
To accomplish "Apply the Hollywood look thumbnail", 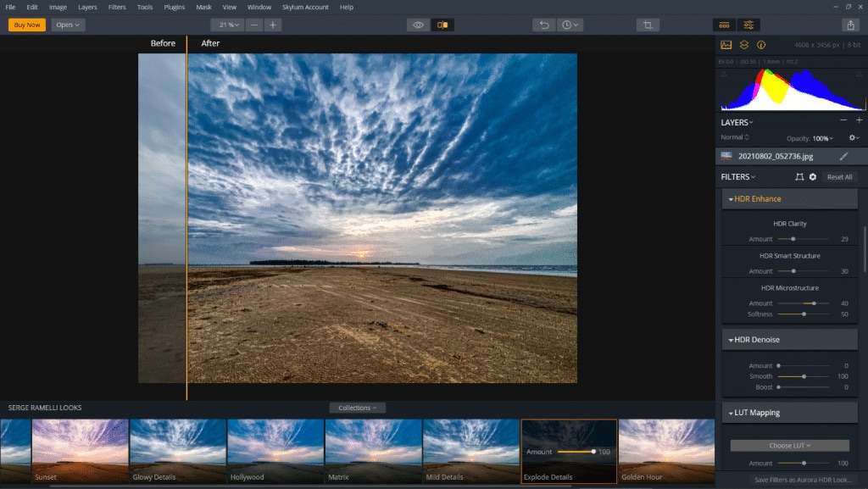I will 275,451.
